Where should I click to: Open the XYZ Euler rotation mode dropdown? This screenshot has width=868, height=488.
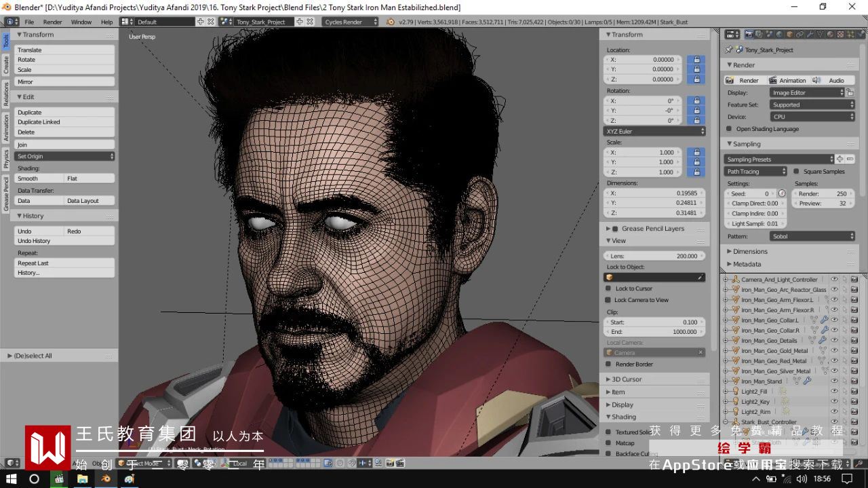[x=654, y=131]
